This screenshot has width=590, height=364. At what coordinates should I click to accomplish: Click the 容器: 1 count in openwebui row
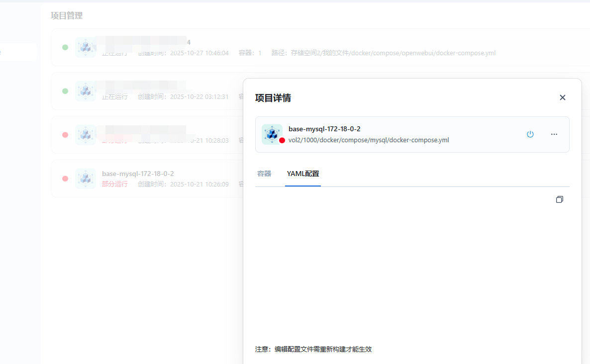tap(250, 53)
